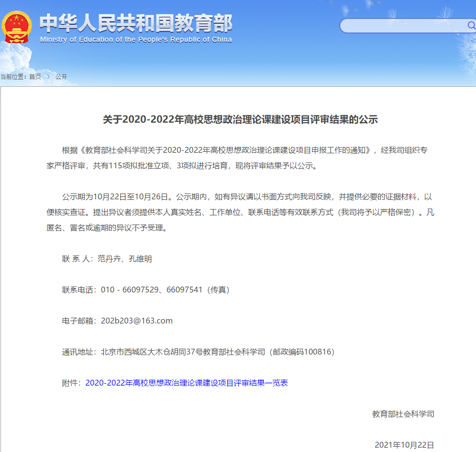
Task: Open the 评审结果一览表 attachment link
Action: pos(187,383)
